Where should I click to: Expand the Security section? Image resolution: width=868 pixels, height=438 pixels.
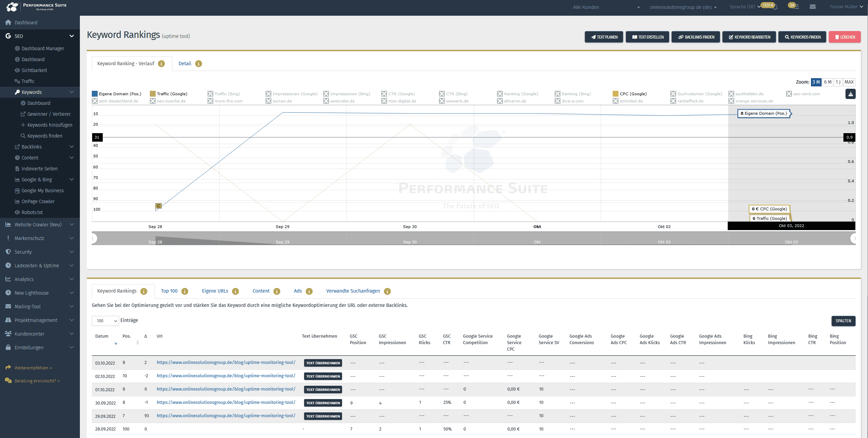(x=72, y=252)
